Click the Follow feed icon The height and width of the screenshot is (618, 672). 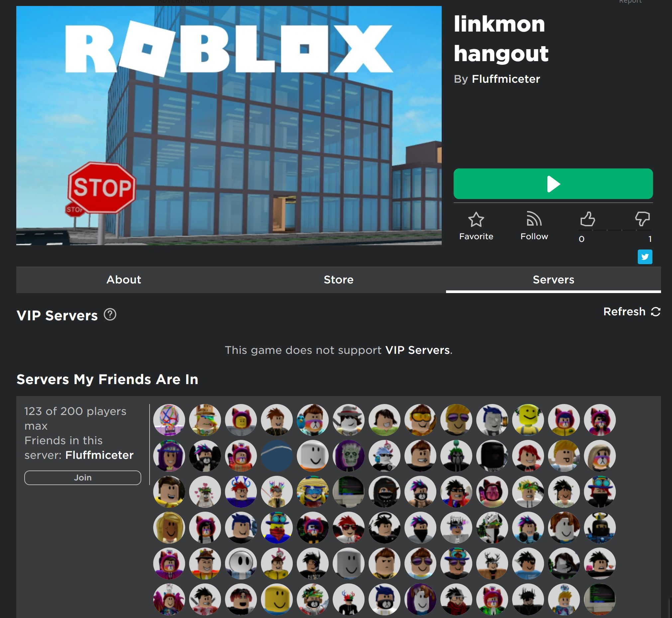coord(534,219)
